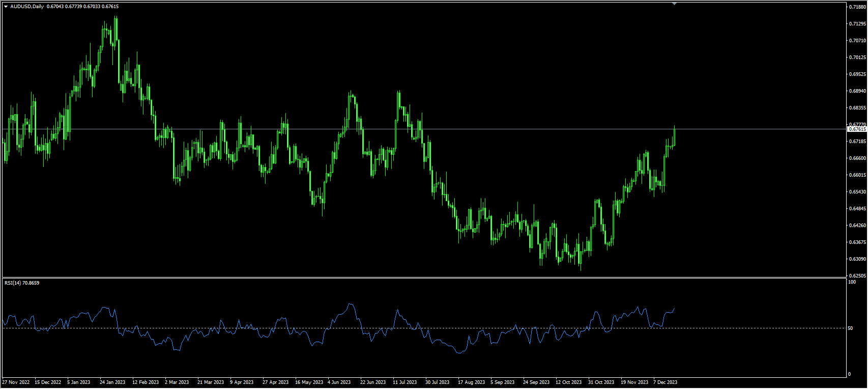The height and width of the screenshot is (389, 868).
Task: Open the dropdown arrow beside AUDUSD,Daily
Action: tap(6, 7)
